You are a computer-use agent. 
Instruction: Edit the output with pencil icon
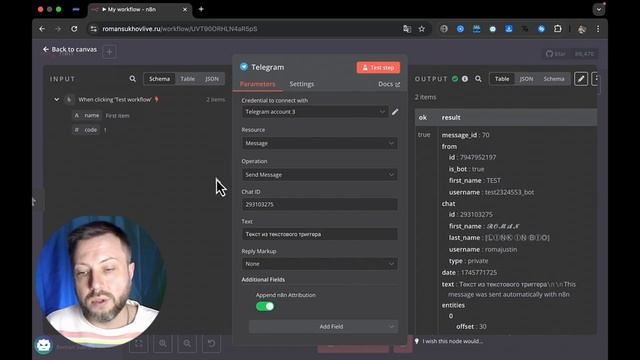click(581, 79)
